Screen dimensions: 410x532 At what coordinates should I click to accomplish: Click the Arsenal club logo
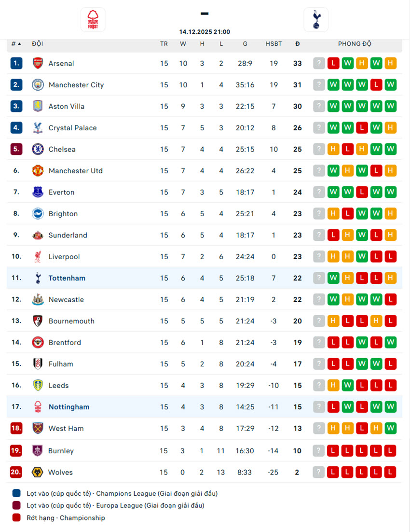pyautogui.click(x=38, y=63)
